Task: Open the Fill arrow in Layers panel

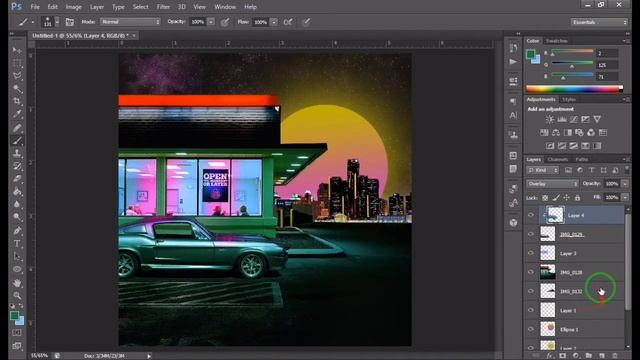Action: 625,198
